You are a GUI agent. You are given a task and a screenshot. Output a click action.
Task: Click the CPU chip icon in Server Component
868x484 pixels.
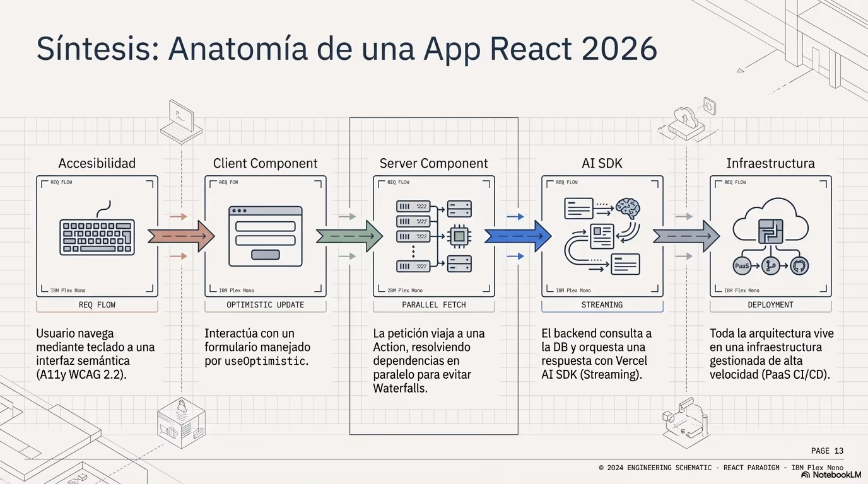pos(459,237)
